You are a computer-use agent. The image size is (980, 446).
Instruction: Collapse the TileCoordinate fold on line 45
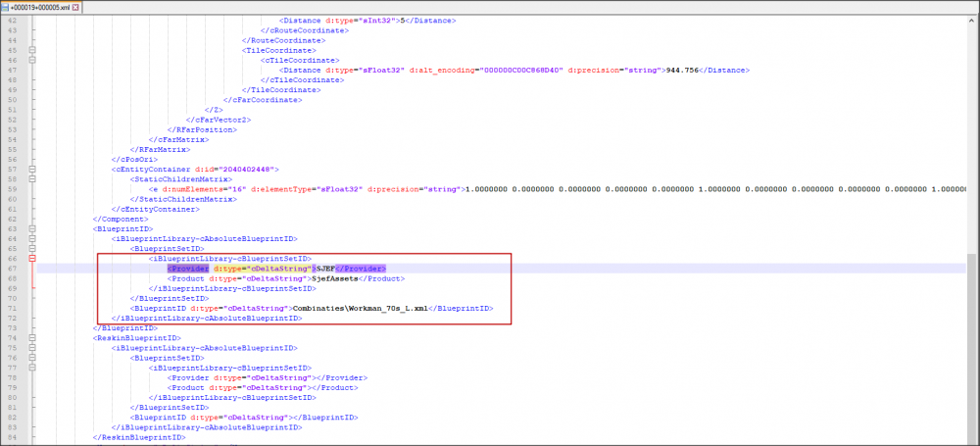click(32, 49)
